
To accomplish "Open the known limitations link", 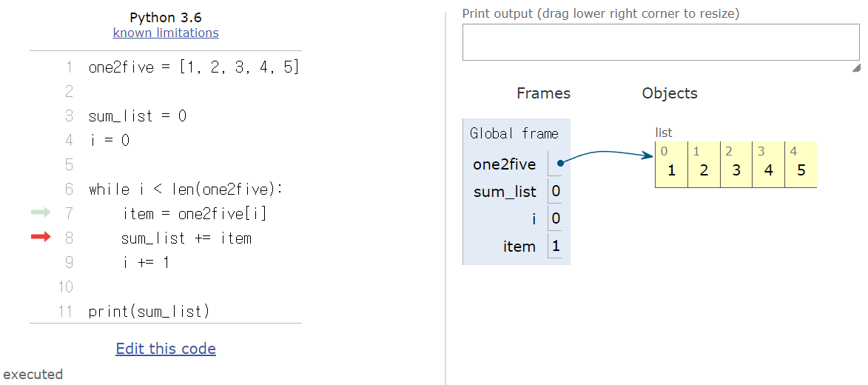I will [x=166, y=33].
